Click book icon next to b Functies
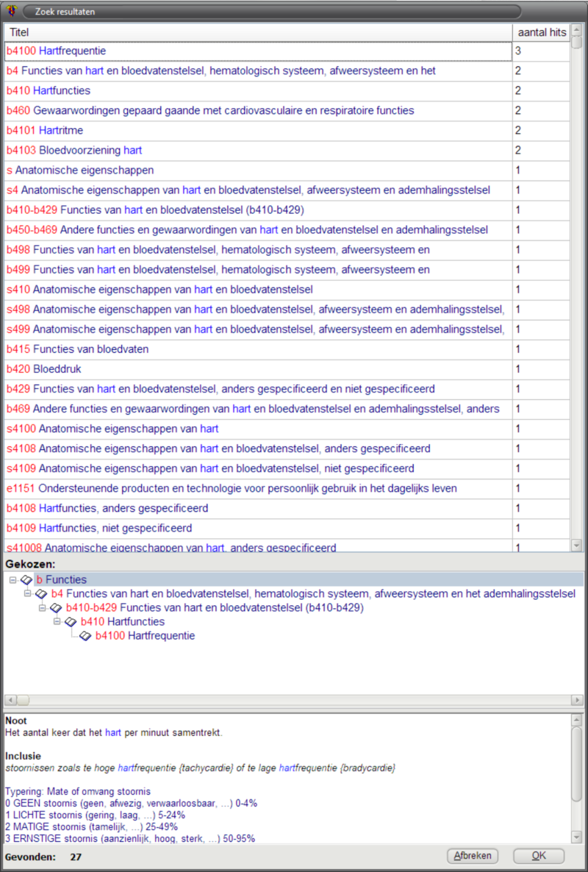 pos(27,580)
